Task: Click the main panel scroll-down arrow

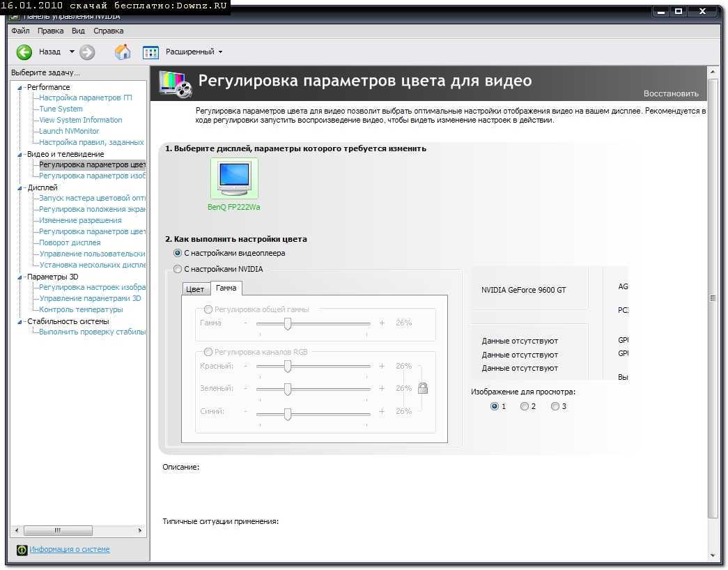Action: click(713, 555)
